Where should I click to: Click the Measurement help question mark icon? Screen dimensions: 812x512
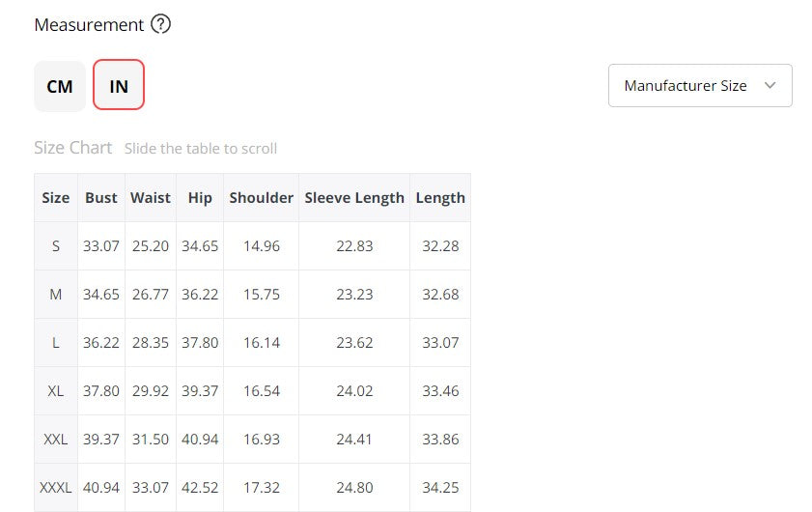click(161, 25)
